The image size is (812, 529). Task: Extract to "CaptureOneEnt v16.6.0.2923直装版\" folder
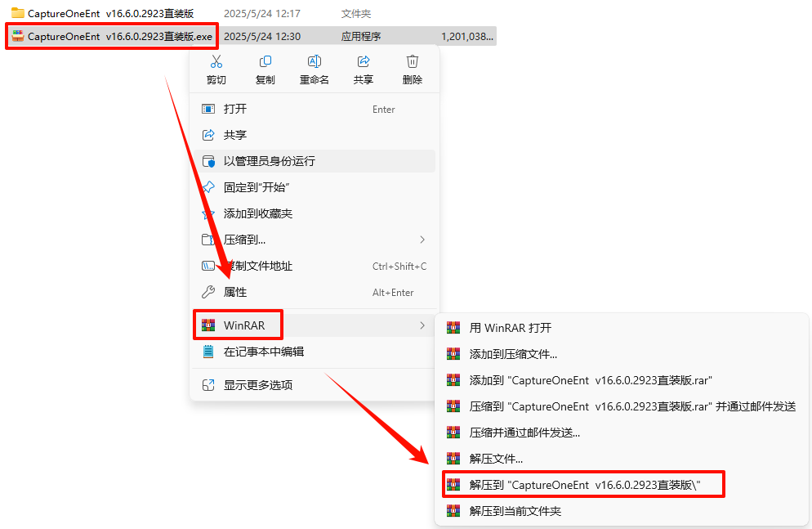[583, 485]
